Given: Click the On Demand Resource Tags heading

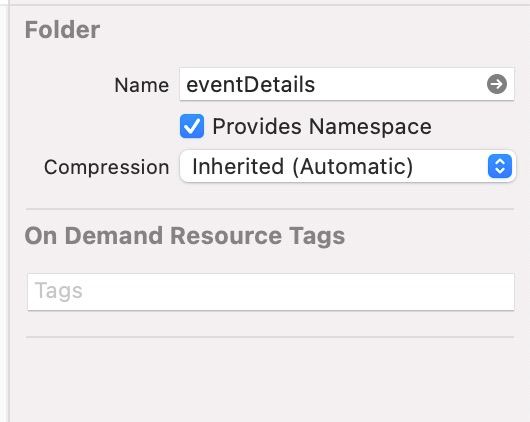Looking at the screenshot, I should pyautogui.click(x=185, y=236).
